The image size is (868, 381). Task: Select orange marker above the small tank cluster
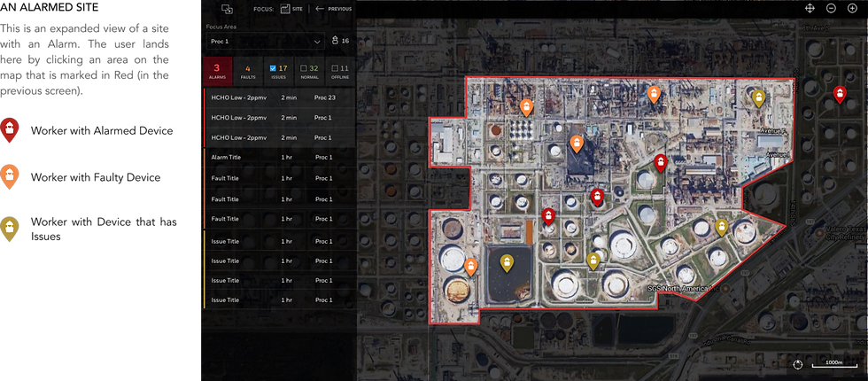[526, 107]
